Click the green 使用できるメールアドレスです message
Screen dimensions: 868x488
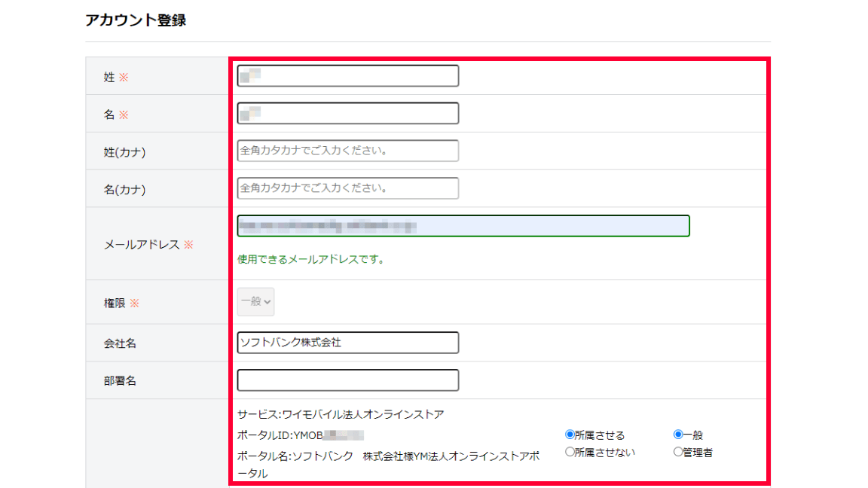tap(311, 260)
